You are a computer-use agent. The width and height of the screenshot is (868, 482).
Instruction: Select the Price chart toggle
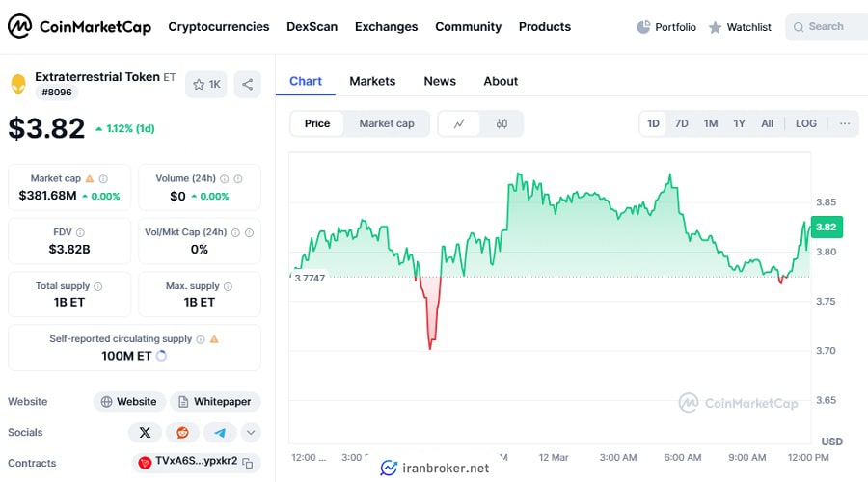pyautogui.click(x=317, y=123)
